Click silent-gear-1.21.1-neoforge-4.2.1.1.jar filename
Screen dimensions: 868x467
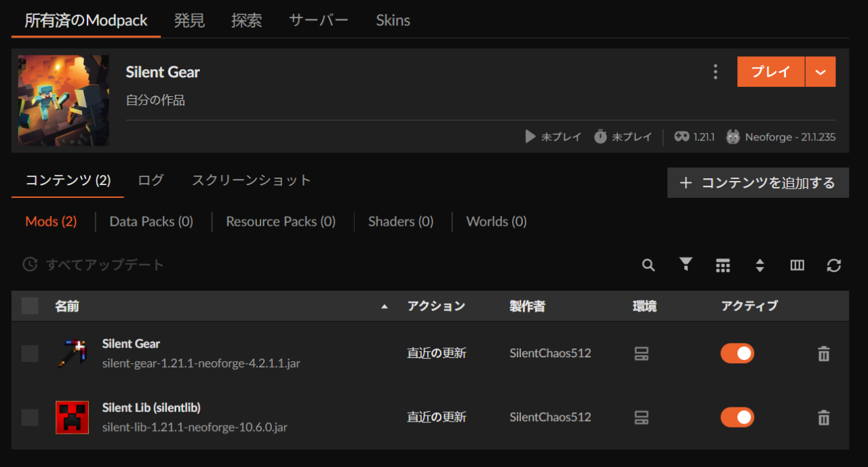point(201,363)
